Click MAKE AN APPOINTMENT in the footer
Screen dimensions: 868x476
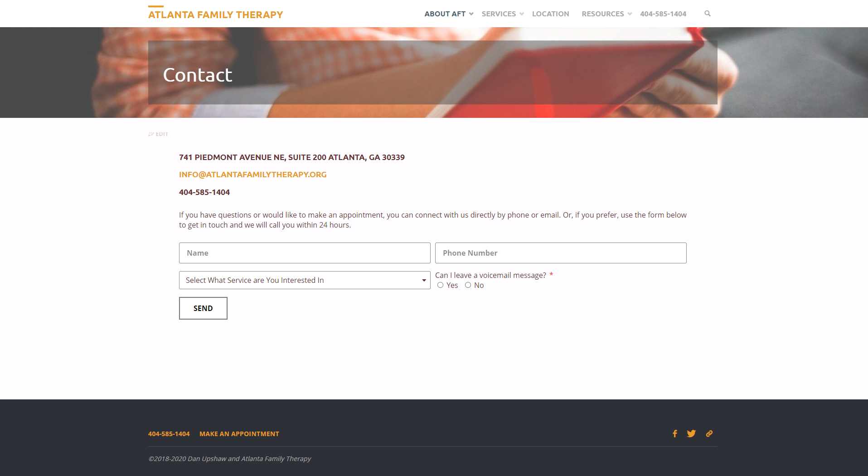[239, 433]
